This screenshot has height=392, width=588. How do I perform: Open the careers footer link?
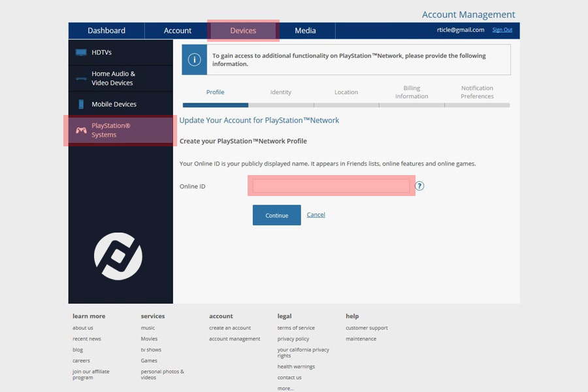(x=81, y=360)
